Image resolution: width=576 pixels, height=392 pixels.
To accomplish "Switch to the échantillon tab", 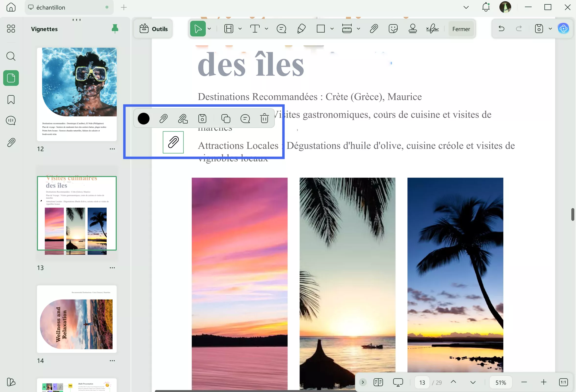I will 51,7.
